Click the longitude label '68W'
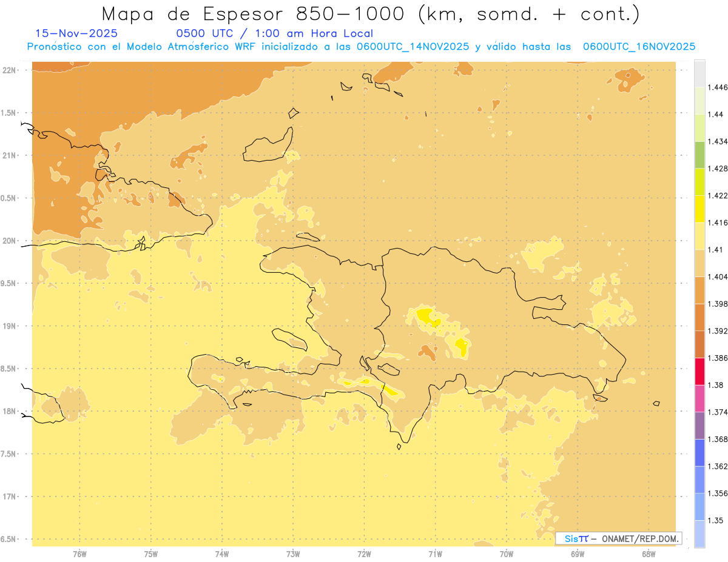 click(x=649, y=554)
